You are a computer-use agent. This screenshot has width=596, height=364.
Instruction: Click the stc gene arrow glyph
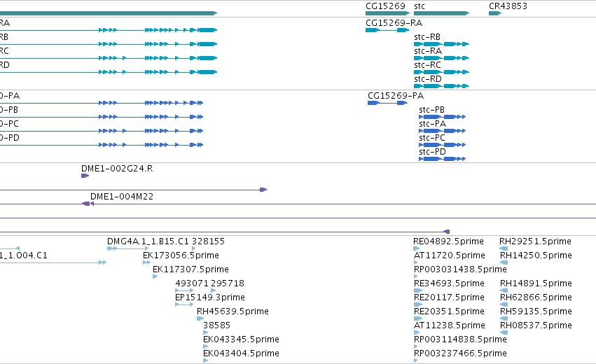tap(442, 13)
